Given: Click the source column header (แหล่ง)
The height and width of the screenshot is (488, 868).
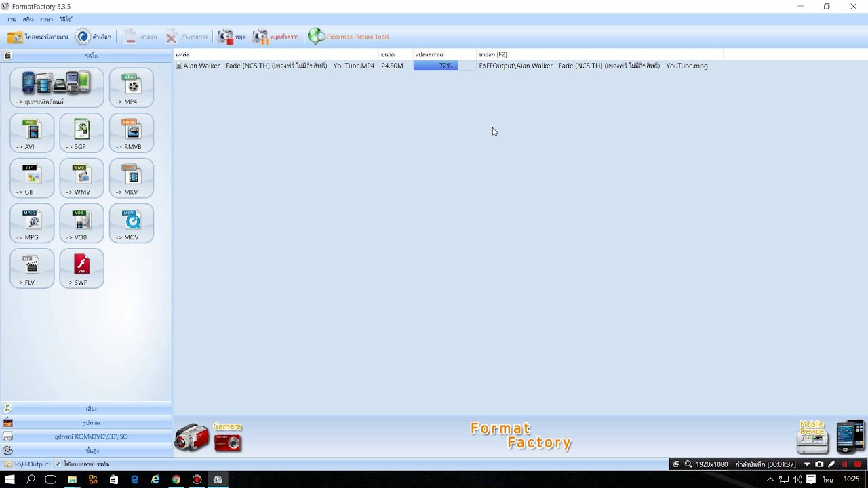Looking at the screenshot, I should [x=276, y=54].
